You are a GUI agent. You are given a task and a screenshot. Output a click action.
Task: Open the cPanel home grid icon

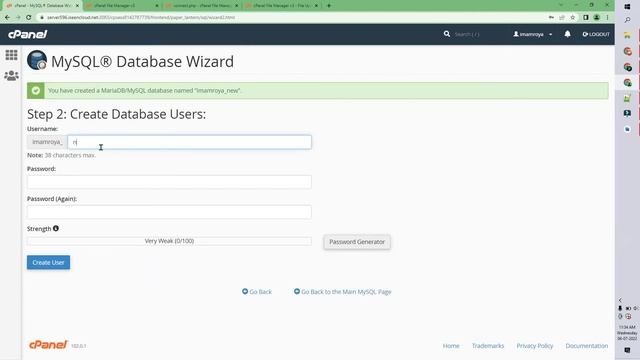click(x=11, y=55)
